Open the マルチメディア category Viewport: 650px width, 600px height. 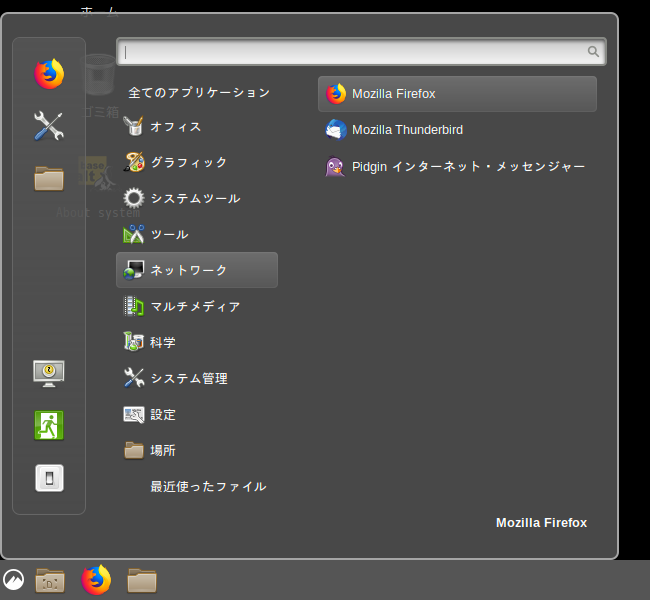197,306
